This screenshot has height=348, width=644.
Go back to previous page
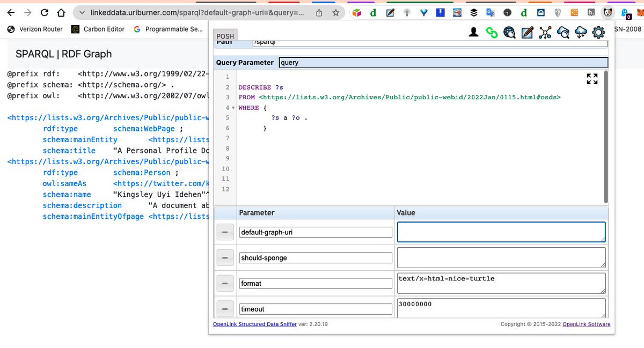11,12
